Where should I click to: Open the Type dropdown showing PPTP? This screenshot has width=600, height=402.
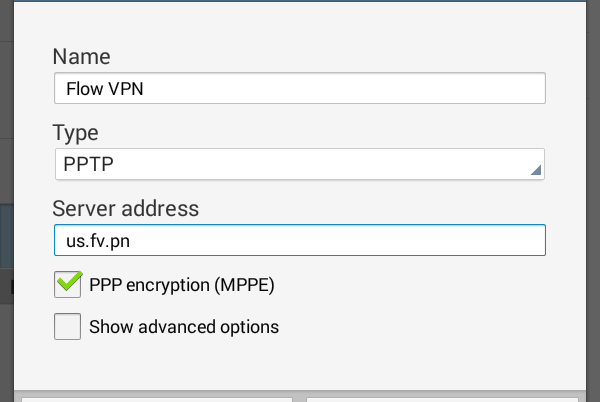click(x=299, y=165)
